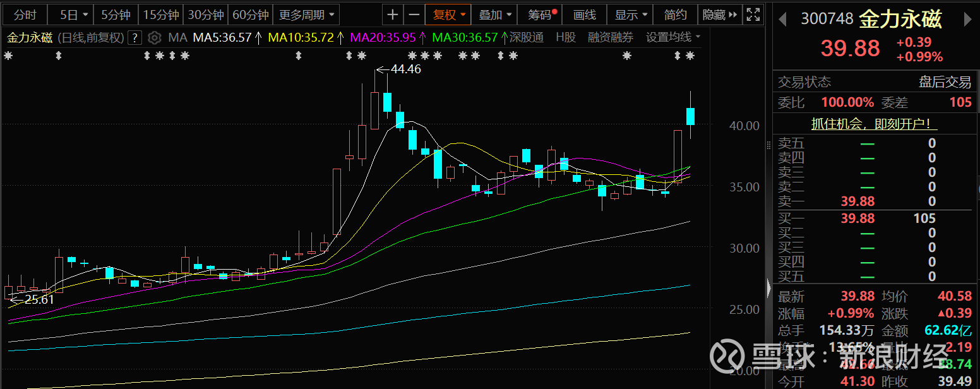The height and width of the screenshot is (389, 980).
Task: Open the 画线 drawing tools
Action: coord(584,15)
